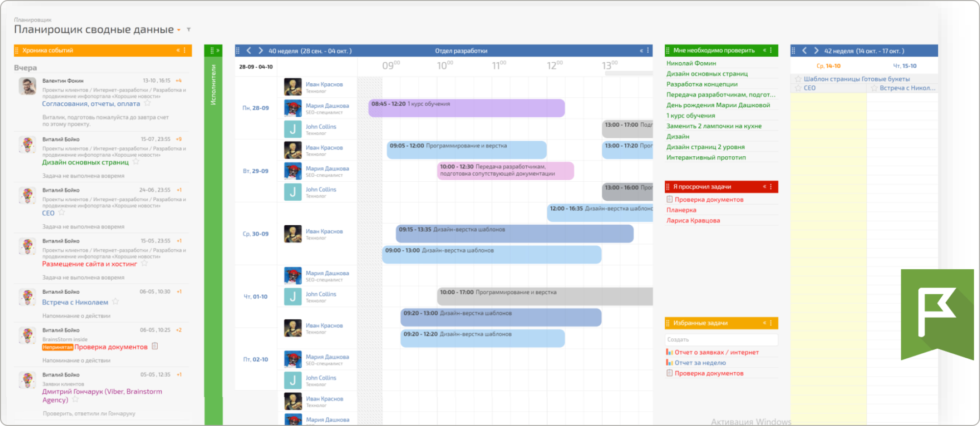Viewport: 980px width, 426px height.
Task: Collapse the Мне необходимо проверить panel
Action: coord(764,50)
